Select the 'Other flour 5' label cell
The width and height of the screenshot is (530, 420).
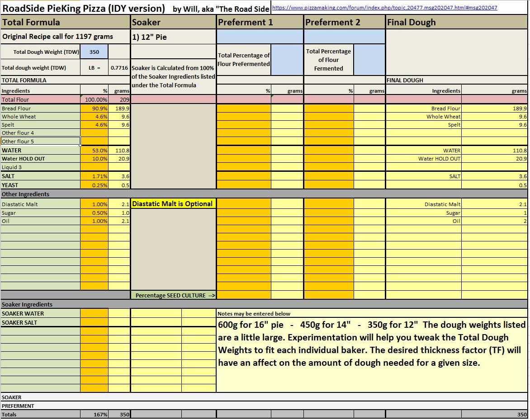point(40,142)
